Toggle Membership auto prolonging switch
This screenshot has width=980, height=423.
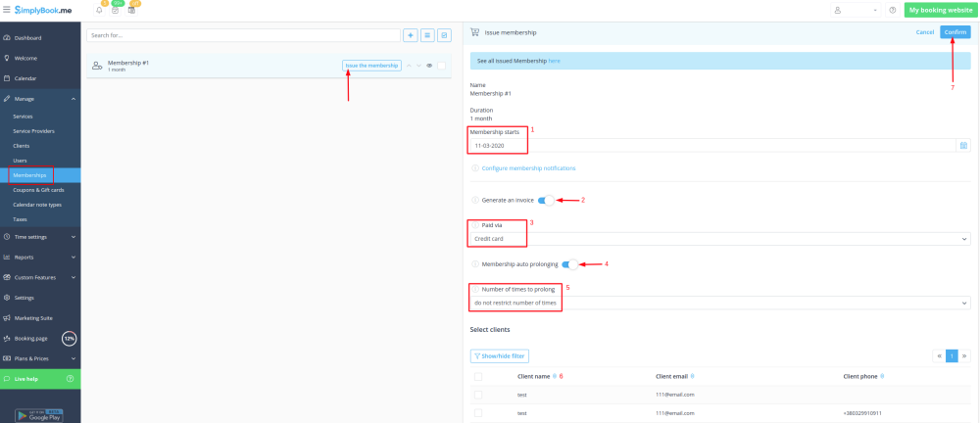point(568,263)
